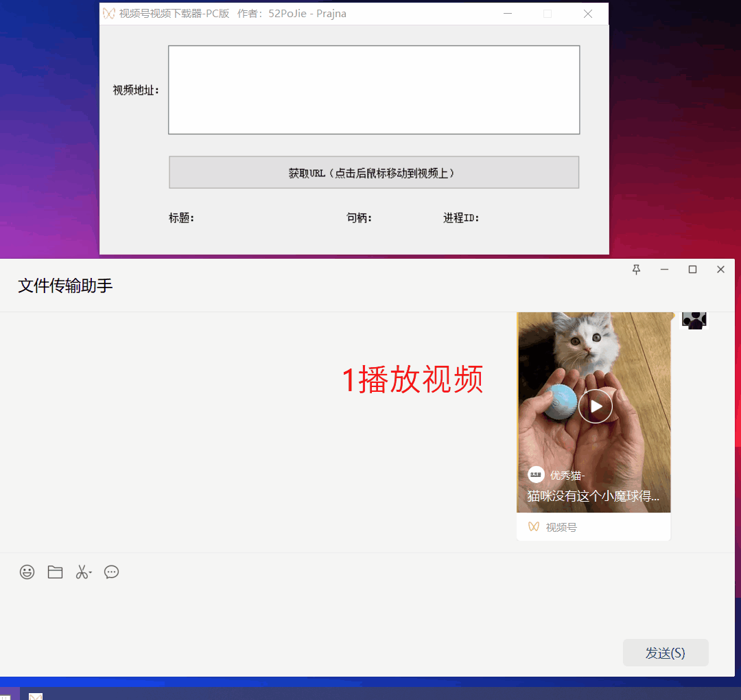
Task: Minimize the chat window
Action: (x=664, y=270)
